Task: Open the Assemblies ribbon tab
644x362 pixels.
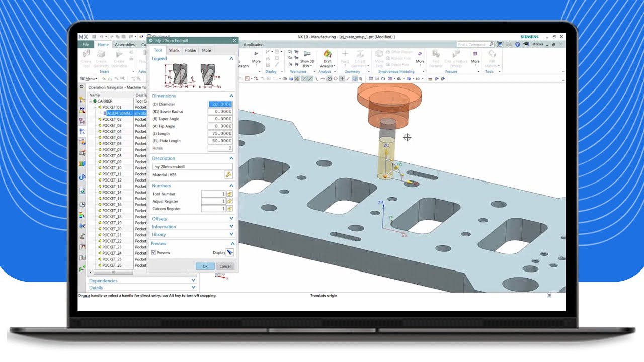Action: 124,44
